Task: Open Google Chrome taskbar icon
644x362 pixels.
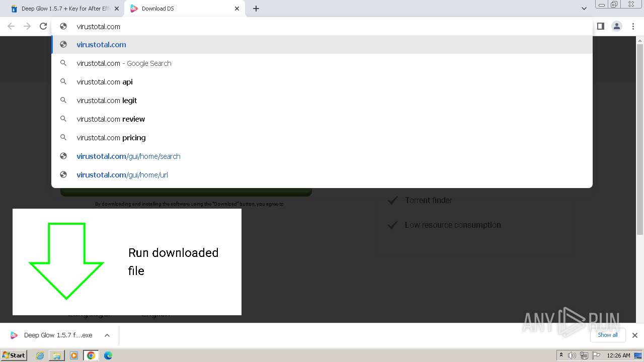Action: click(91, 355)
